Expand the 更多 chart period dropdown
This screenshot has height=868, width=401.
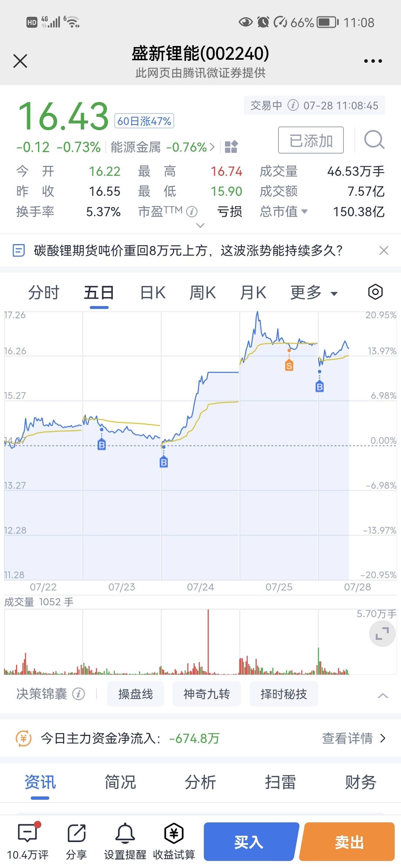(x=314, y=293)
